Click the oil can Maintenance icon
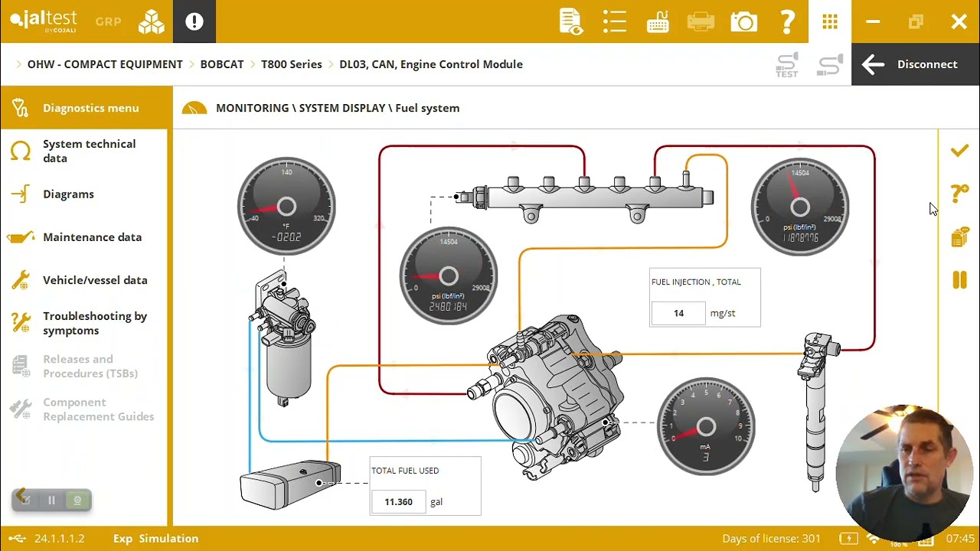 click(21, 237)
